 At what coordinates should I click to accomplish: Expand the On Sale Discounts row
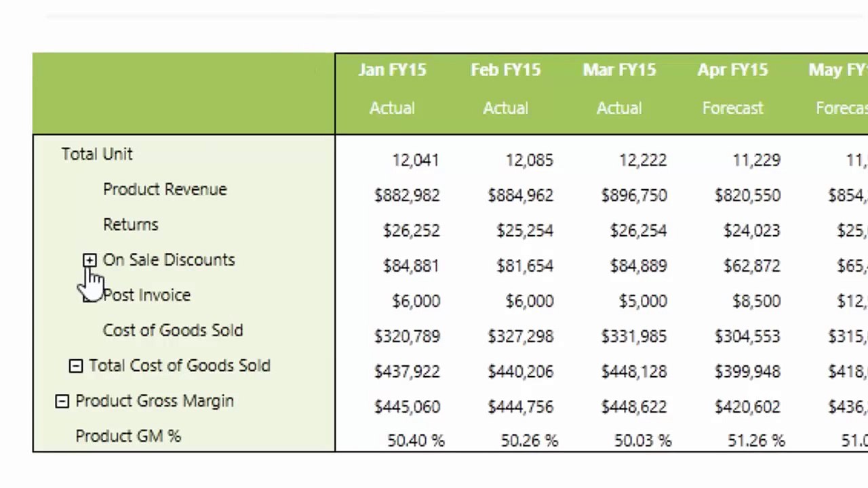90,260
